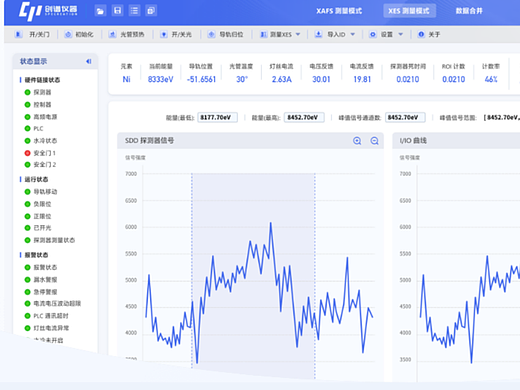Click the 漏水警报 status row
The image size is (520, 390).
41,280
